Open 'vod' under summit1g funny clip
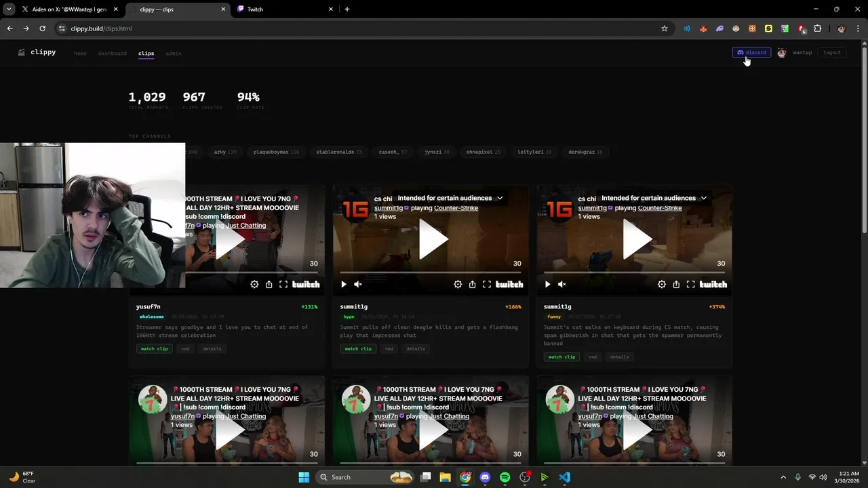Screen dimensions: 868x488 click(593, 357)
